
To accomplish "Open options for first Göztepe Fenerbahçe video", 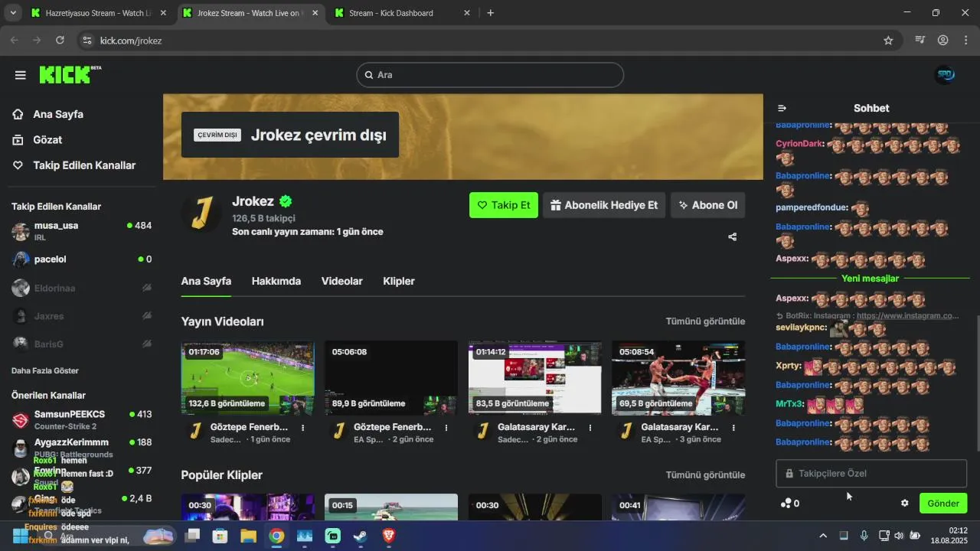I will [303, 428].
